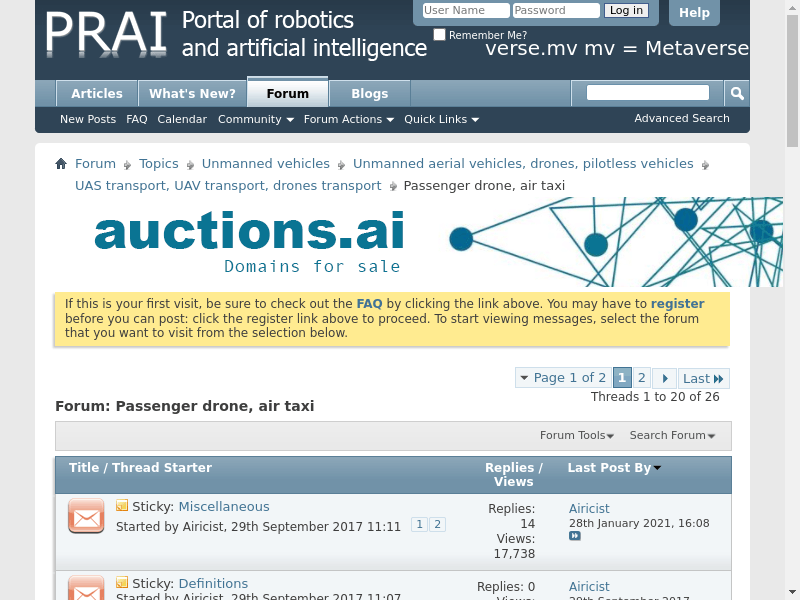Open Unmanned vehicles breadcrumb link
This screenshot has width=800, height=600.
tap(266, 164)
